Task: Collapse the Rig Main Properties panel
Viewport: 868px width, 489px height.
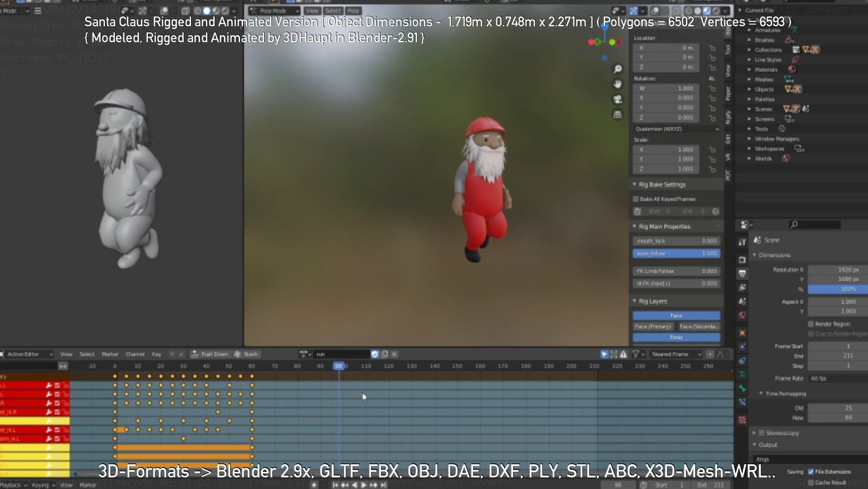Action: (x=634, y=226)
